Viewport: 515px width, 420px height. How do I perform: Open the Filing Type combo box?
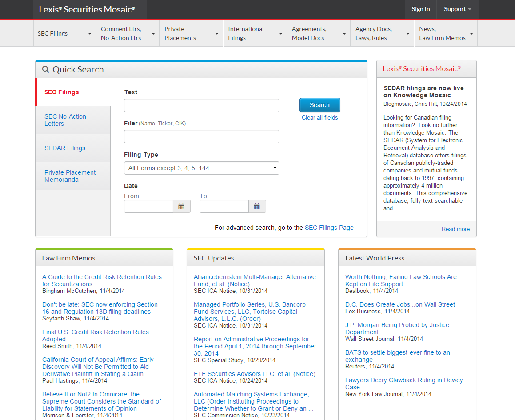click(x=202, y=168)
